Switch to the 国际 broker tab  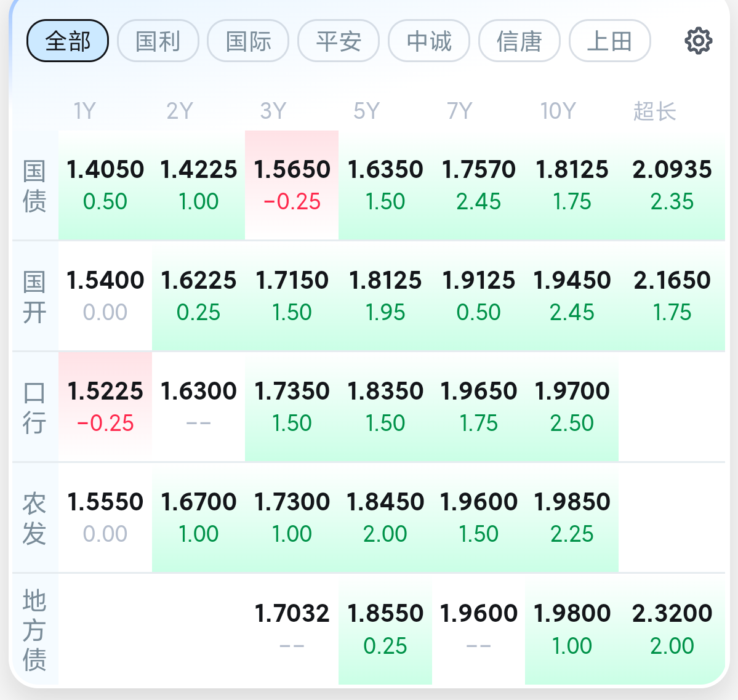[248, 41]
